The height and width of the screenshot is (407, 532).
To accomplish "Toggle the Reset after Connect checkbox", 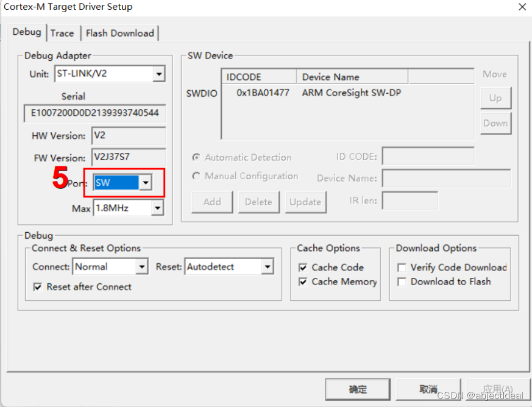I will (x=35, y=286).
